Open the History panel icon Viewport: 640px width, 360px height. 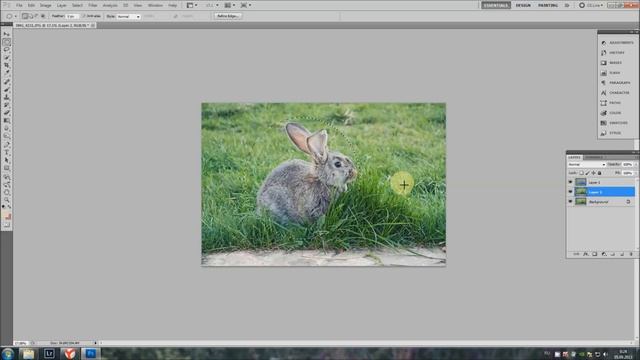pos(604,53)
